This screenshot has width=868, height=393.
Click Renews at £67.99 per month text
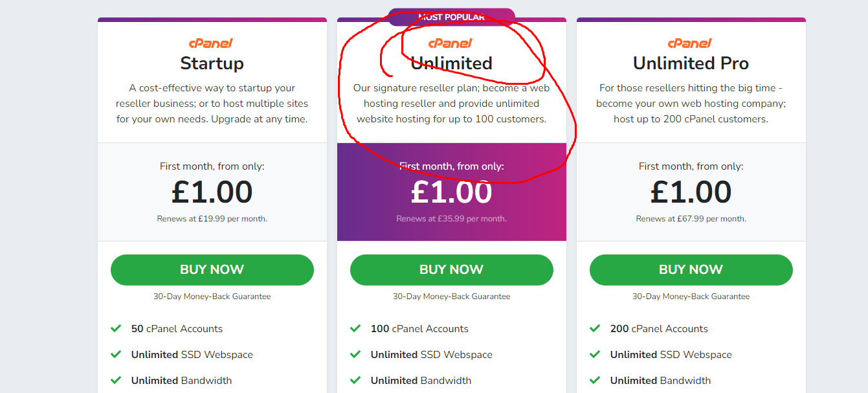[691, 219]
